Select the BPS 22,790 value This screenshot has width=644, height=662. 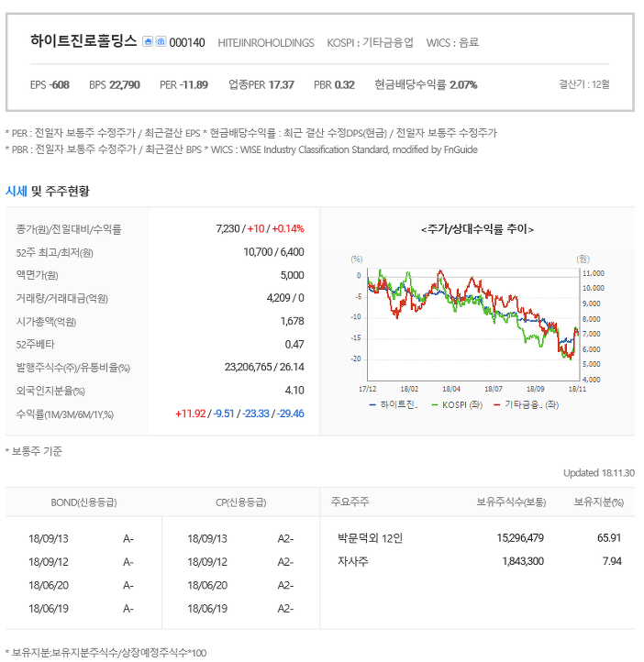click(115, 85)
